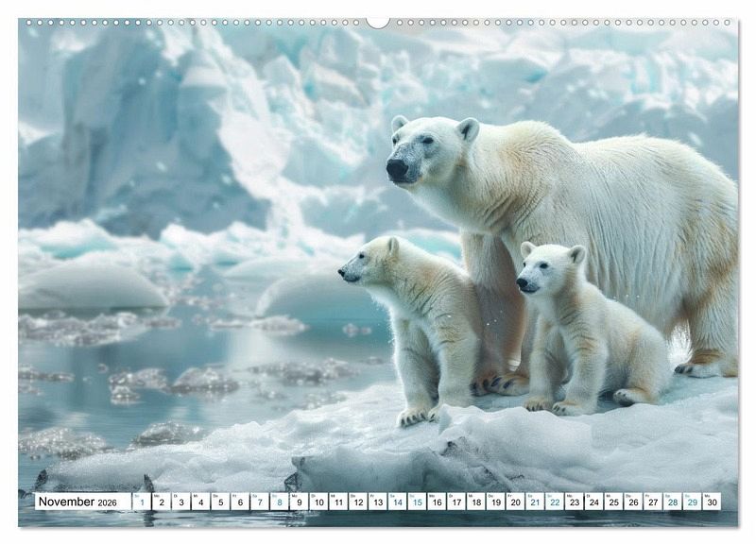Click the left polar bear cub
Image resolution: width=756 pixels, height=545 pixels.
[416, 321]
